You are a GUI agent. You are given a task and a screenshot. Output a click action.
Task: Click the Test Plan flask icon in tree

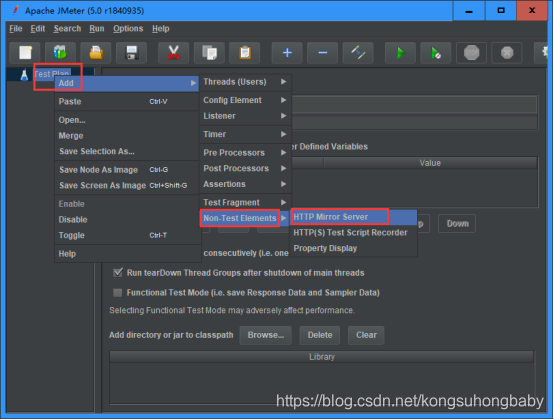tap(24, 75)
